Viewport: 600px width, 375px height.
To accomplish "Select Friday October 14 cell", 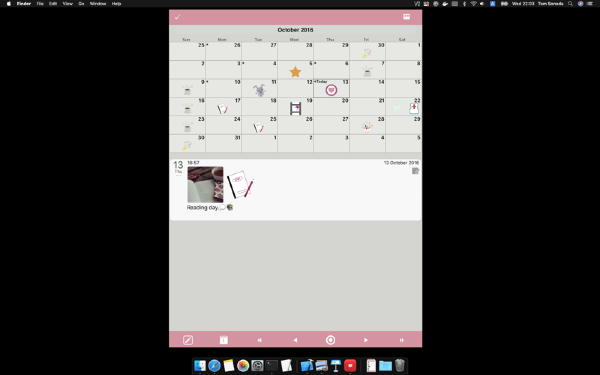I will click(x=367, y=88).
